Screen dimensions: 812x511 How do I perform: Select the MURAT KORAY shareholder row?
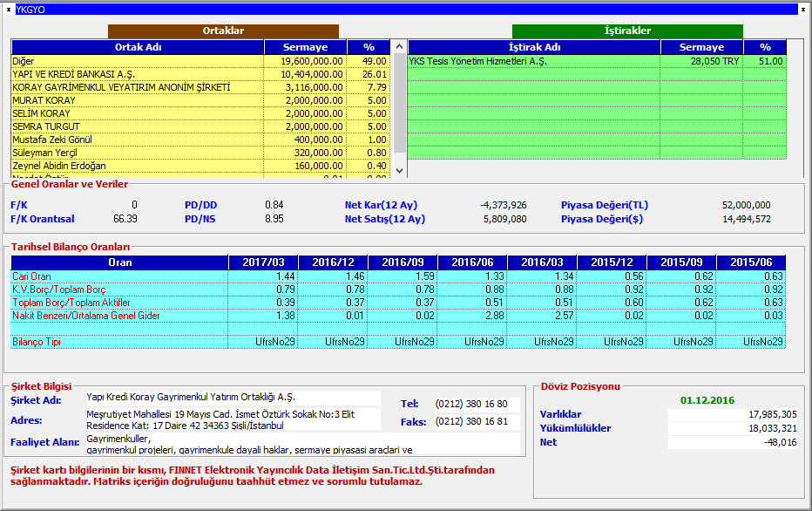pos(200,100)
